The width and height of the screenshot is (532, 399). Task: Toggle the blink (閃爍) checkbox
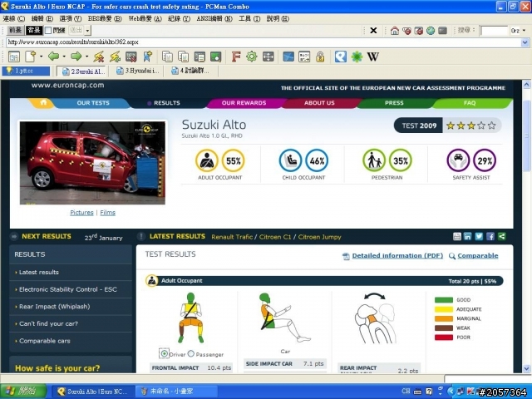pos(48,31)
